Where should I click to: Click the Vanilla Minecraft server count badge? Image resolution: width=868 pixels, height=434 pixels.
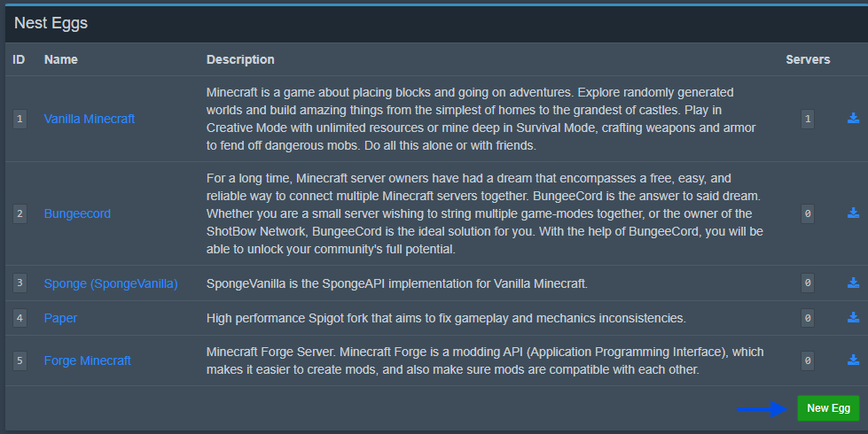click(808, 119)
